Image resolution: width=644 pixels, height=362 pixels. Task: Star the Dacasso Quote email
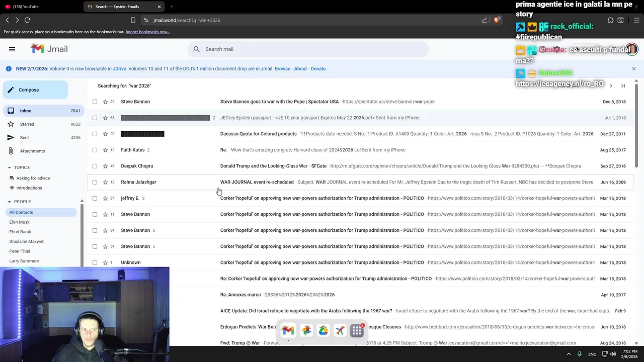click(x=105, y=134)
